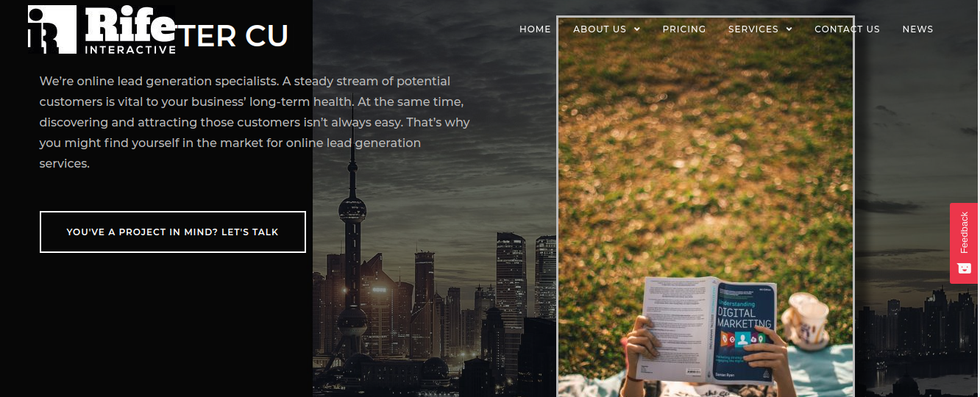Click the lead generation paragraph text
This screenshot has height=397, width=980.
click(255, 122)
